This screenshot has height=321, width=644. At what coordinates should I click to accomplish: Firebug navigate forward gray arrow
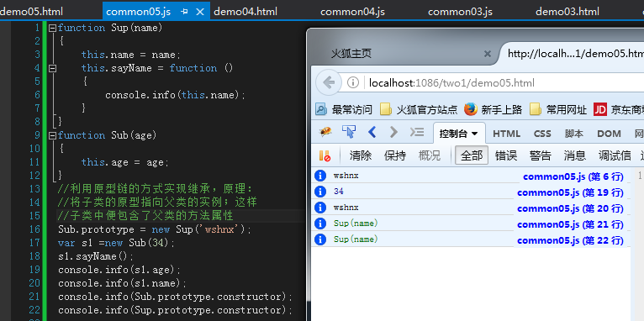pos(393,132)
